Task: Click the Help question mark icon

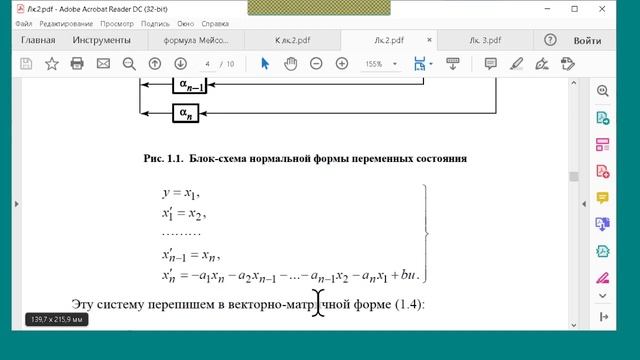Action: click(x=550, y=40)
